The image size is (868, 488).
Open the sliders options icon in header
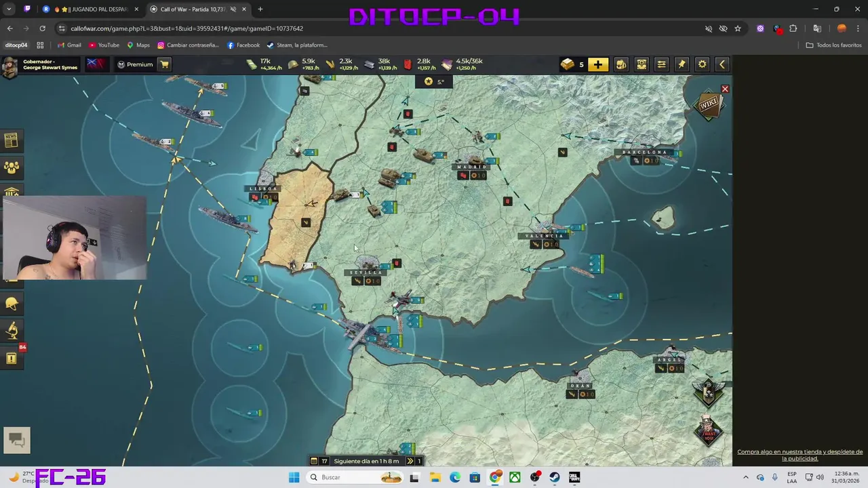662,64
